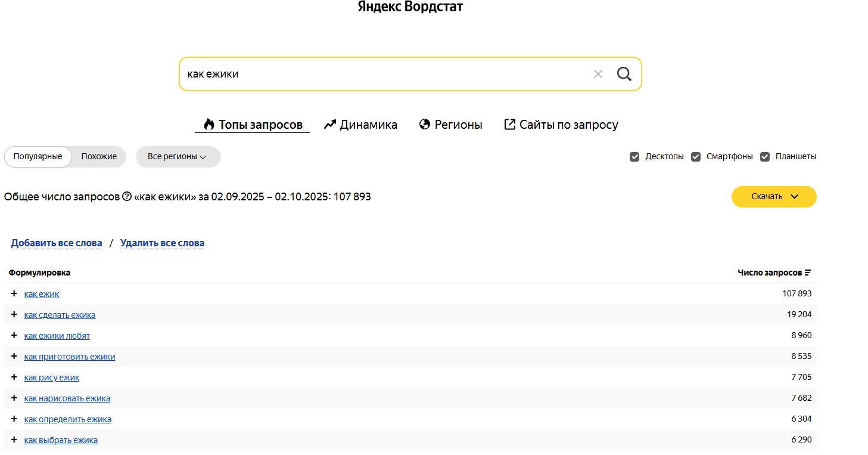
Task: Switch to the 'Похожие' toggle option
Action: coord(99,157)
